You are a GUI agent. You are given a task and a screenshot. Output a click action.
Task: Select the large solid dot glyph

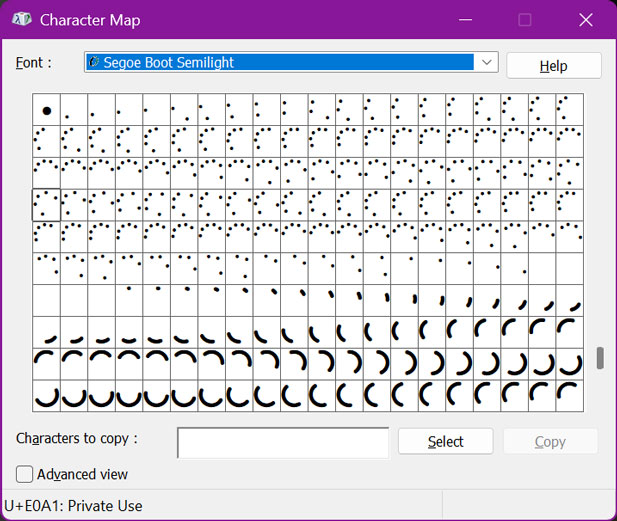pyautogui.click(x=46, y=110)
